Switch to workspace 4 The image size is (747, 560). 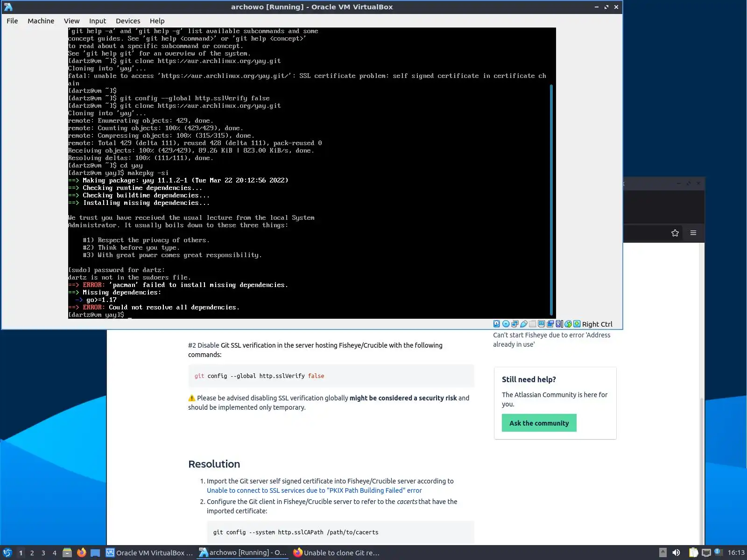tap(54, 553)
